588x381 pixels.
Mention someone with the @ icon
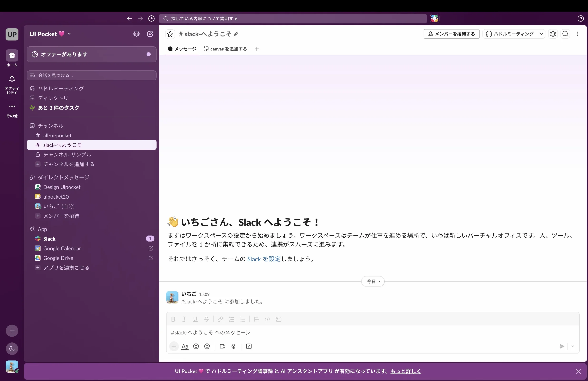(207, 346)
